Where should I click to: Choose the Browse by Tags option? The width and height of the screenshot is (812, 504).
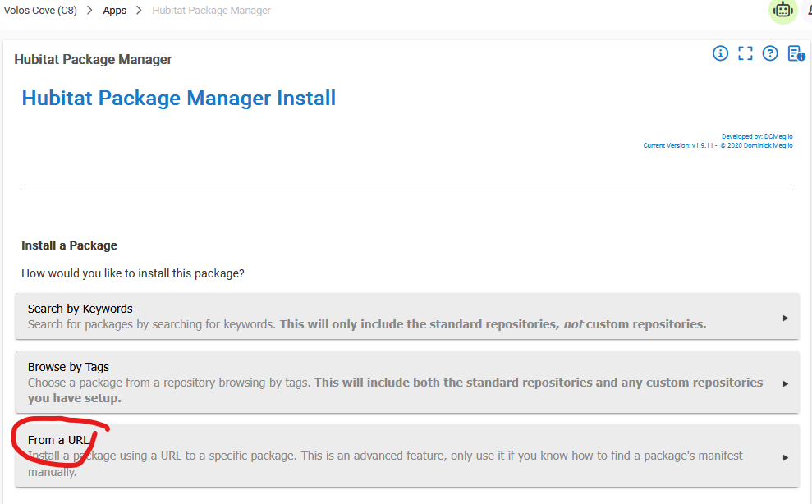pyautogui.click(x=407, y=383)
